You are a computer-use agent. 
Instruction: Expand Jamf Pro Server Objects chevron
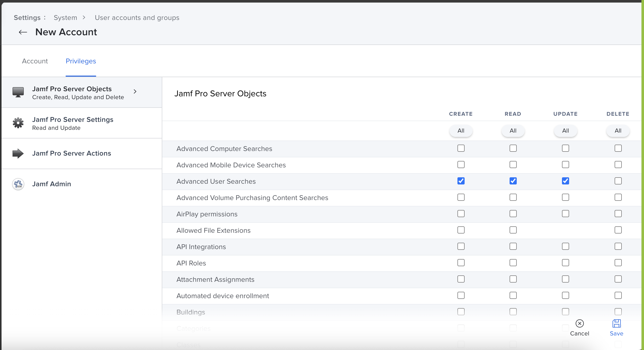(x=135, y=91)
